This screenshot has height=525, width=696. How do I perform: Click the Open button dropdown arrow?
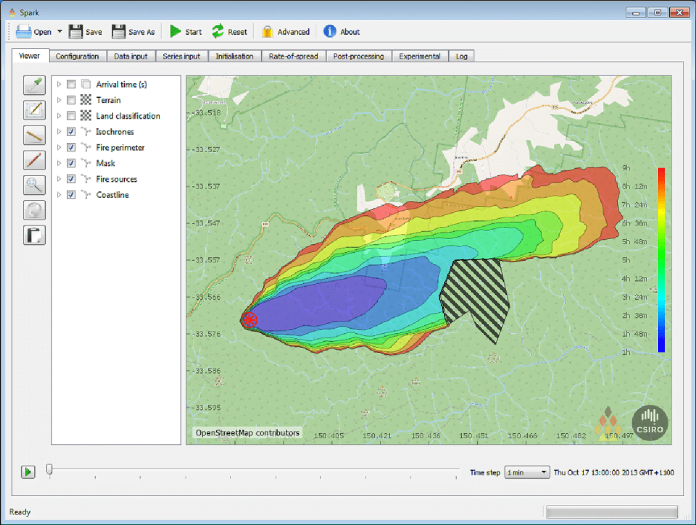[x=60, y=32]
